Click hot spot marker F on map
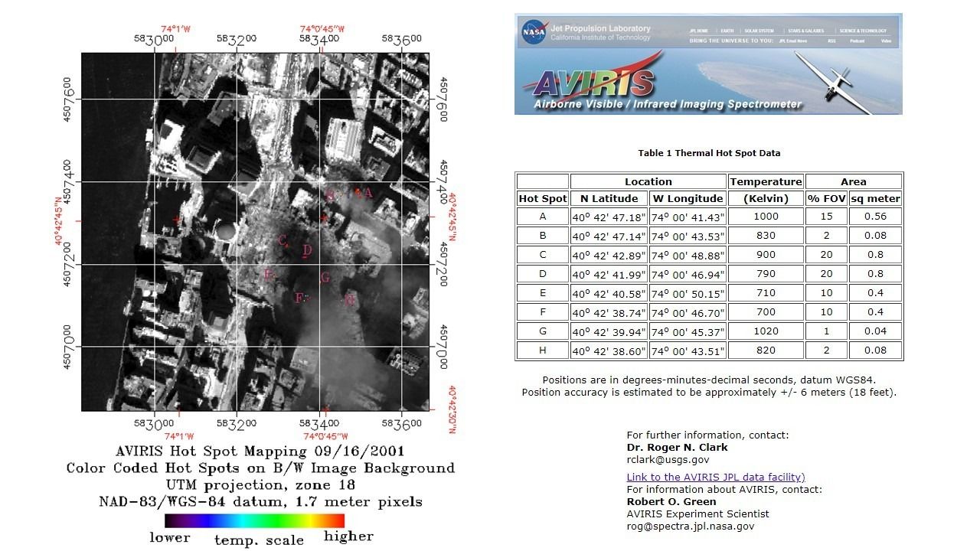This screenshot has height=551, width=980. (299, 298)
